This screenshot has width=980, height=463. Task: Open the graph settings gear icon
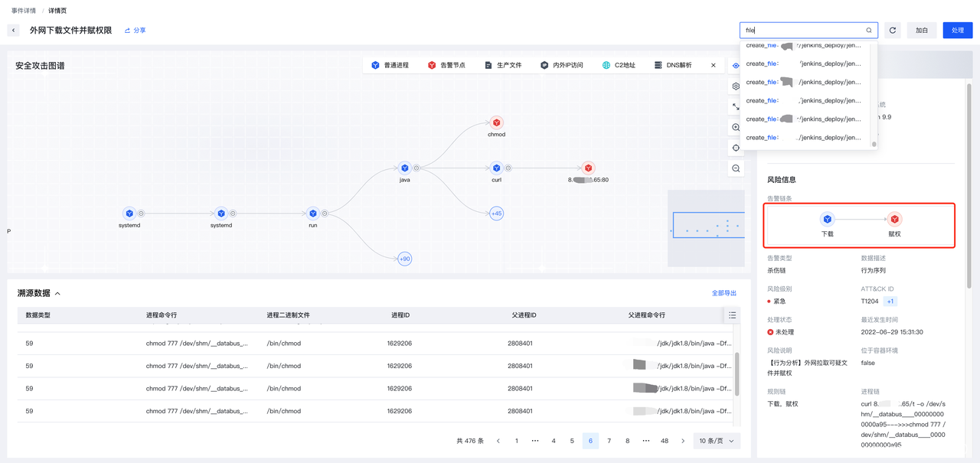point(736,86)
